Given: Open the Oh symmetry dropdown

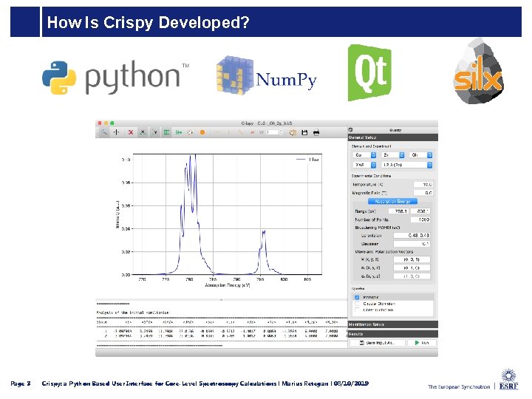Looking at the screenshot, I should (x=420, y=154).
